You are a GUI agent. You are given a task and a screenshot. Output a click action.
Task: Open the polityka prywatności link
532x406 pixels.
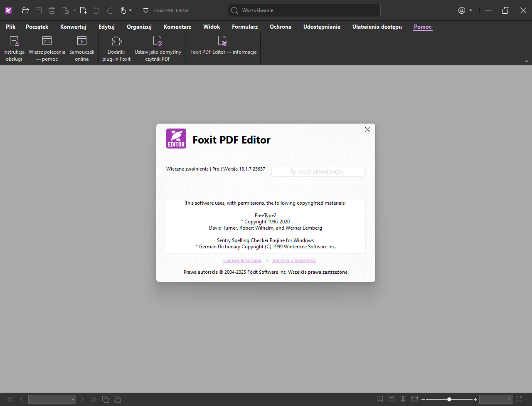[294, 260]
